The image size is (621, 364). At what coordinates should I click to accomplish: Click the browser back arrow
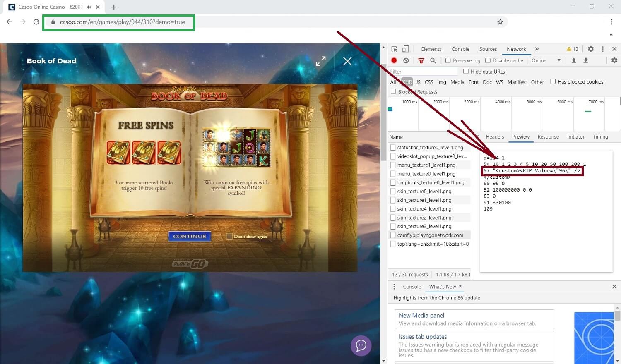(9, 22)
